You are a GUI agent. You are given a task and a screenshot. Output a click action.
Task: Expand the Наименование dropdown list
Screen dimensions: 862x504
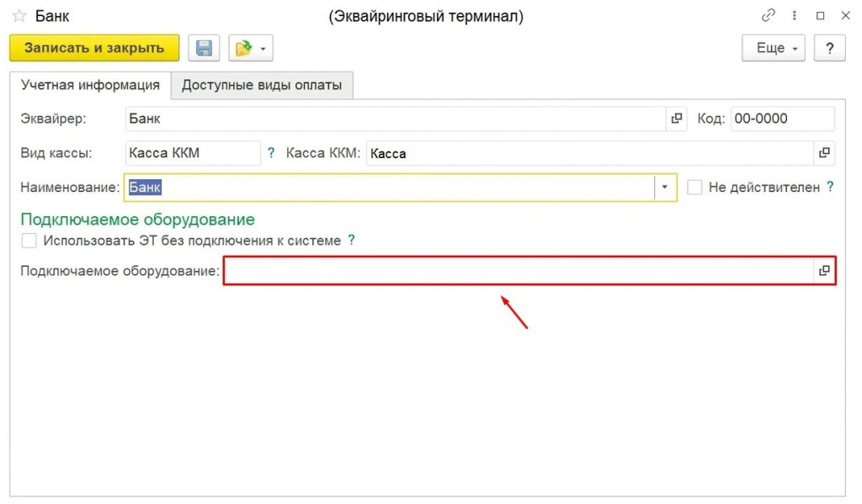pos(665,187)
